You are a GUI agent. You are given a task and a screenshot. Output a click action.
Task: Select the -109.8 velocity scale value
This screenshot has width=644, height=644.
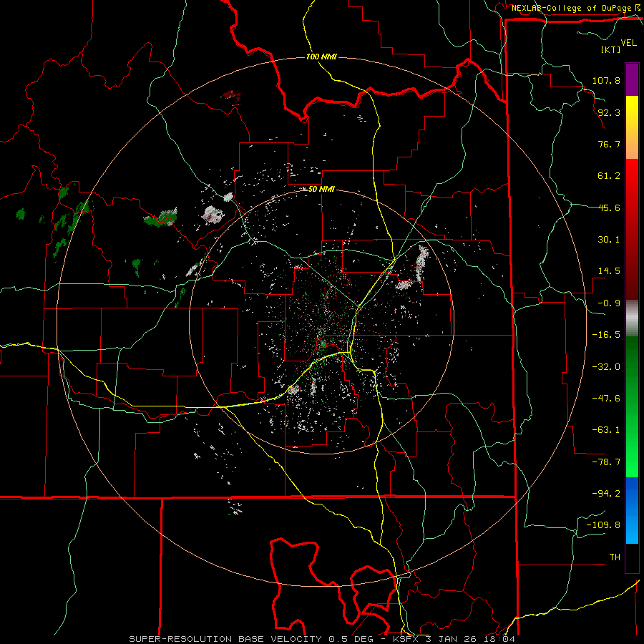(603, 525)
